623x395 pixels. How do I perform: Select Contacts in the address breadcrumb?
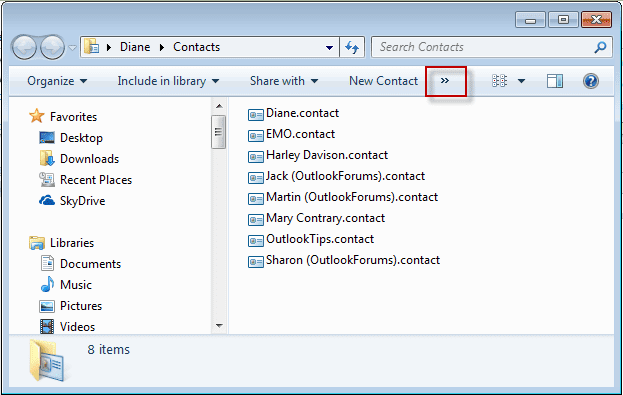coord(196,47)
